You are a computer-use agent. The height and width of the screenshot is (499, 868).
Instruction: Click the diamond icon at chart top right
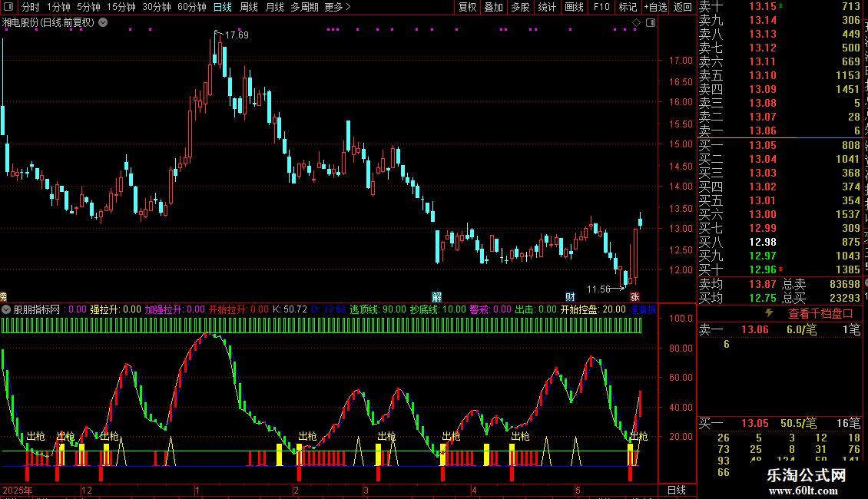[636, 23]
